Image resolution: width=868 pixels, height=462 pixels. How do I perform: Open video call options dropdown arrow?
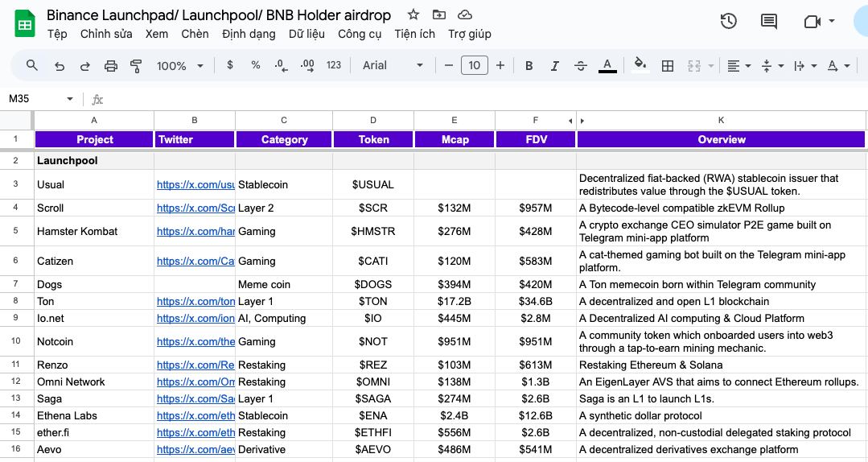tap(832, 21)
